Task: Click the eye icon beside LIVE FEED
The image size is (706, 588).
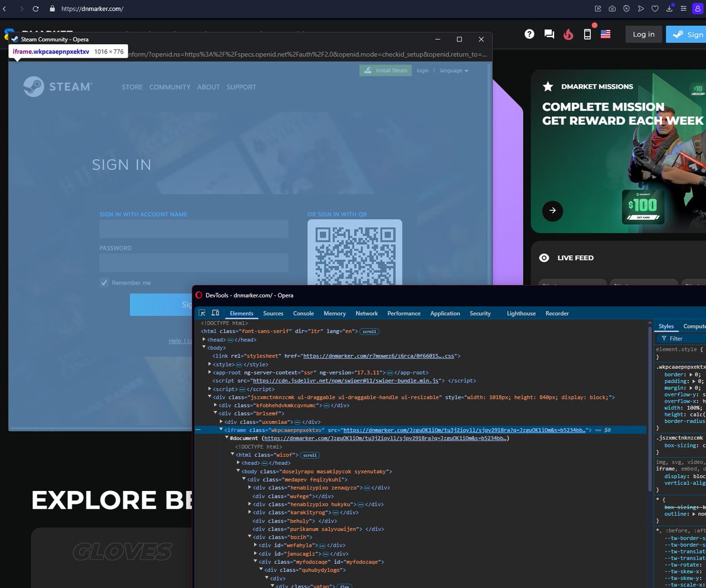Action: pyautogui.click(x=545, y=258)
